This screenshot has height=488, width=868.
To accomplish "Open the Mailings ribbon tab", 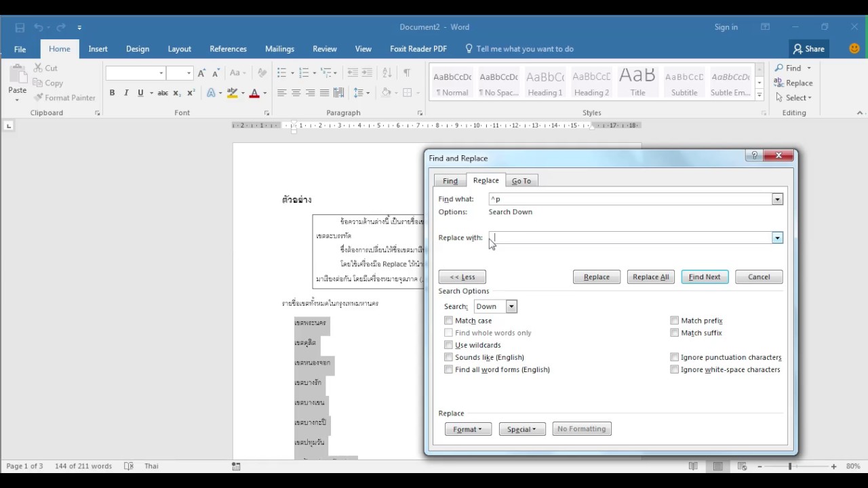I will (x=279, y=49).
